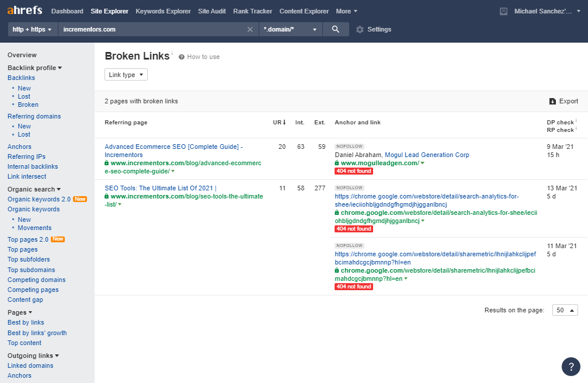Sort by Ext. column header
588x383 pixels.
(x=319, y=123)
